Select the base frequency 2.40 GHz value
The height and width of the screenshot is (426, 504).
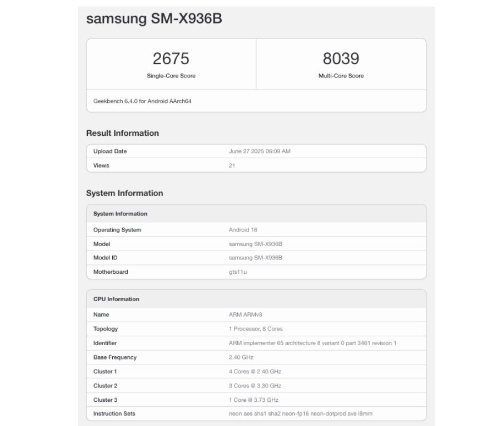pyautogui.click(x=241, y=357)
